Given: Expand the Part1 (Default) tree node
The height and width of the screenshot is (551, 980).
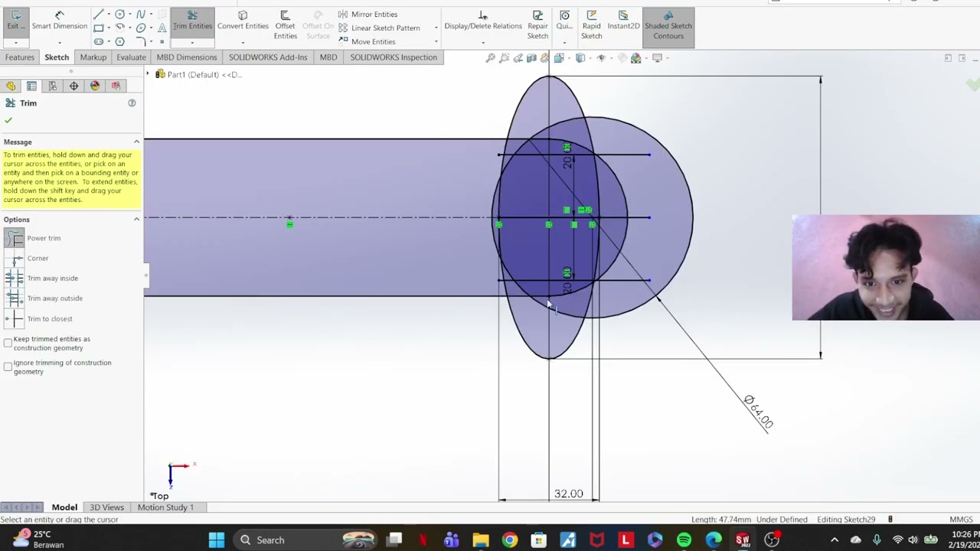Looking at the screenshot, I should (149, 74).
